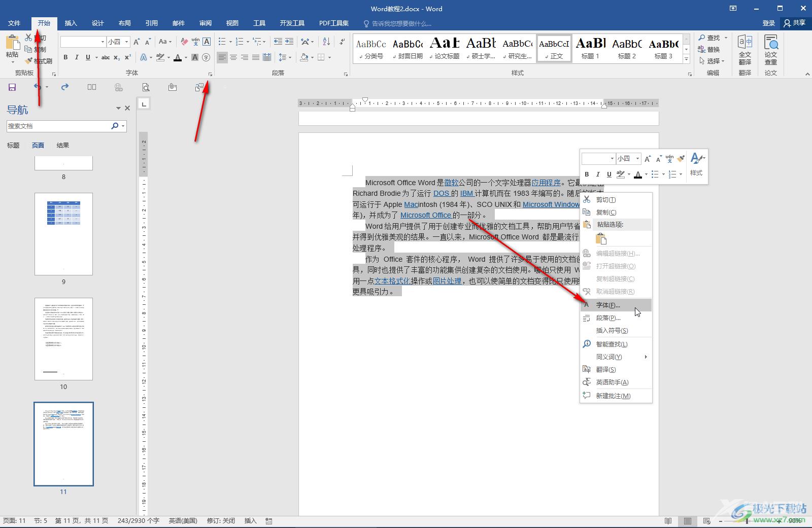Choose Font from the context menu
The height and width of the screenshot is (528, 812).
pos(616,305)
